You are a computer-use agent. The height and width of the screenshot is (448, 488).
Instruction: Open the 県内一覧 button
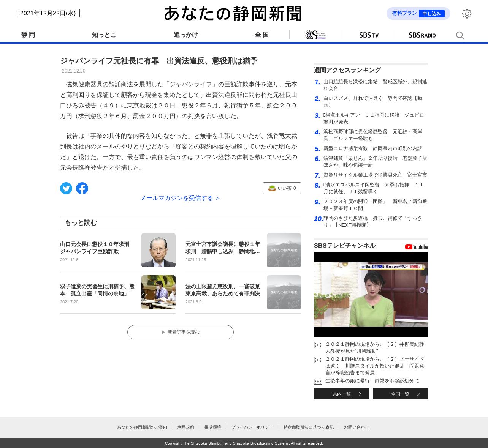coord(342,394)
